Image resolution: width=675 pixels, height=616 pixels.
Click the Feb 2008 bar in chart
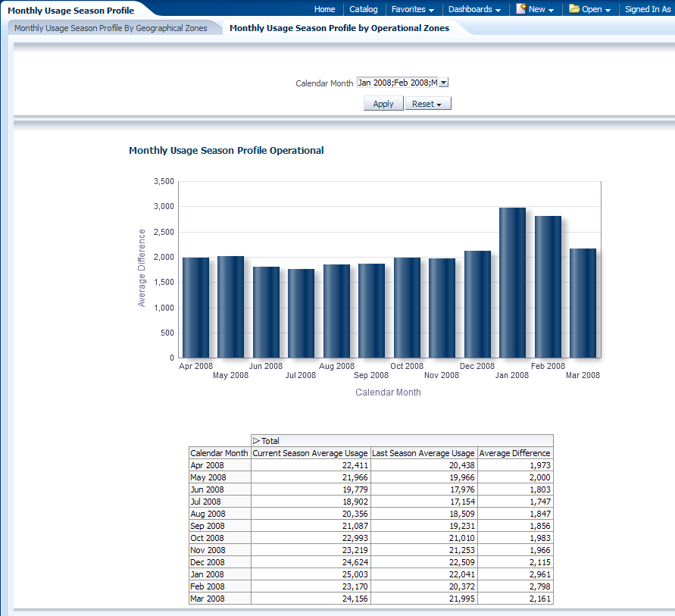point(548,286)
